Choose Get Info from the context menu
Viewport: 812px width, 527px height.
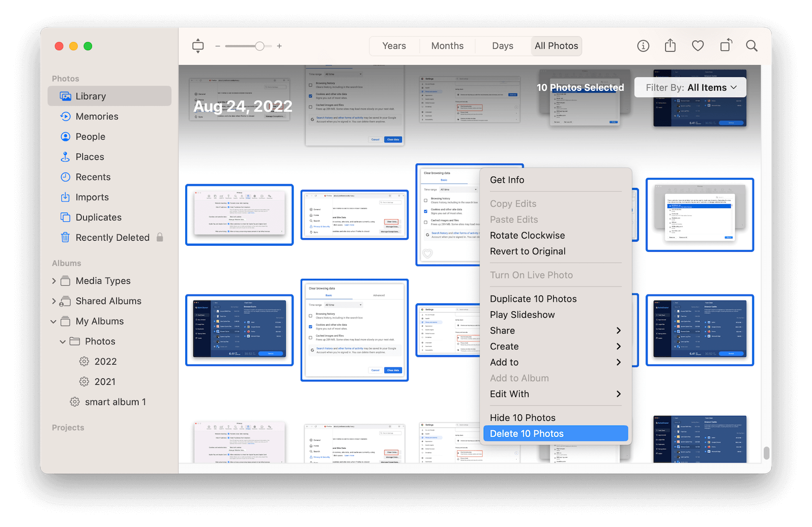coord(556,180)
